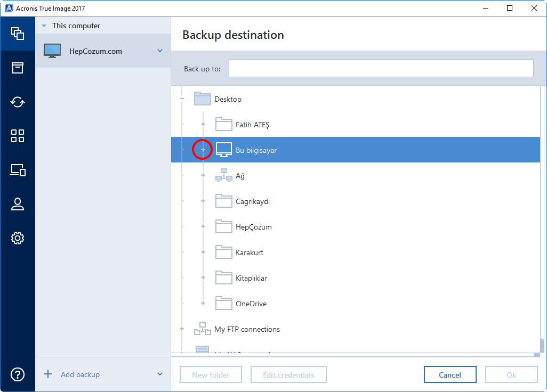547x392 pixels.
Task: Close the Acronis True Image window
Action: 534,8
